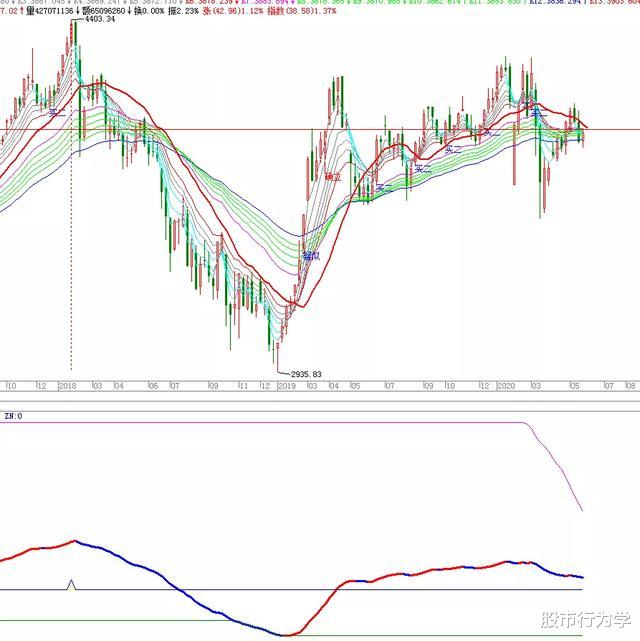The image size is (640, 641).
Task: Select the horizontal red price line across the chart
Action: (320, 130)
